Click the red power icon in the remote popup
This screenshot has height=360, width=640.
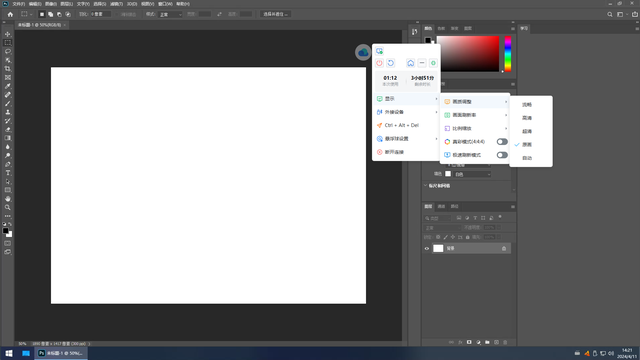pyautogui.click(x=380, y=63)
